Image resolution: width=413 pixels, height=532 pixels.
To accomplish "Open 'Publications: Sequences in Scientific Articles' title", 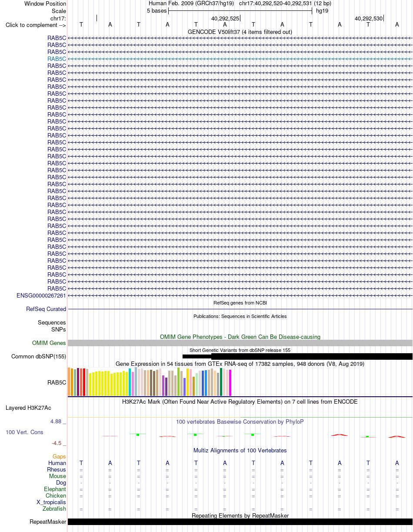I will pos(240,316).
